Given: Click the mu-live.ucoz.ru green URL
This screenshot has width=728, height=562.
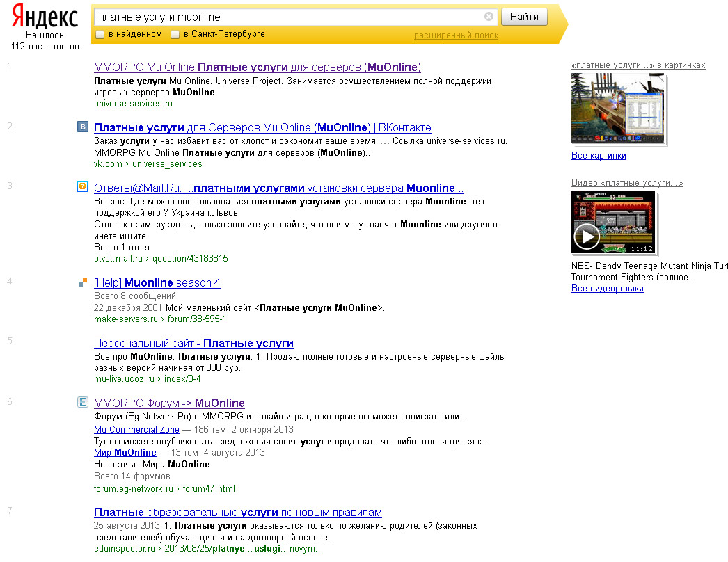Looking at the screenshot, I should (x=124, y=378).
